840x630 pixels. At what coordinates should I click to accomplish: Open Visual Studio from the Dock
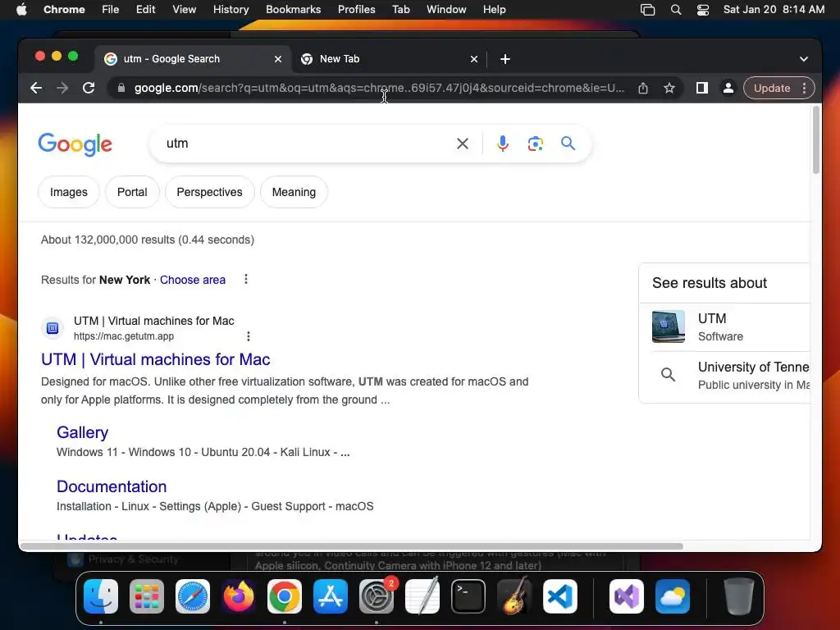(627, 596)
